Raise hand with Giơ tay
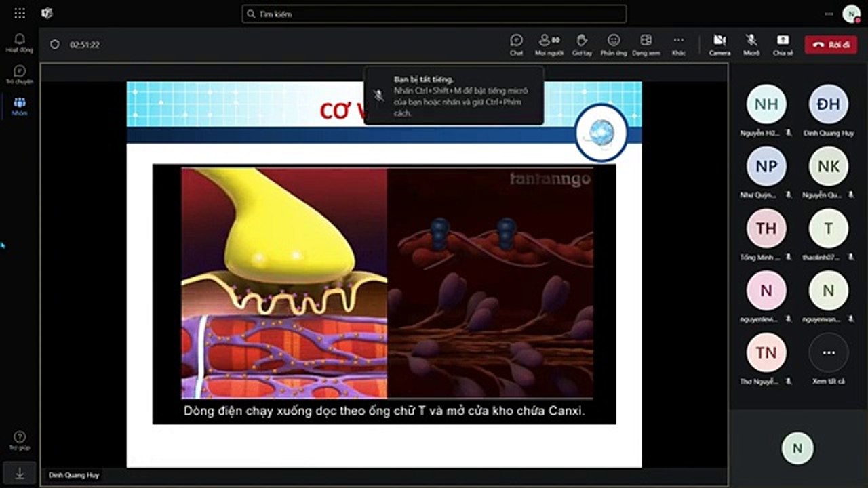Viewport: 868px width, 488px height. click(582, 45)
